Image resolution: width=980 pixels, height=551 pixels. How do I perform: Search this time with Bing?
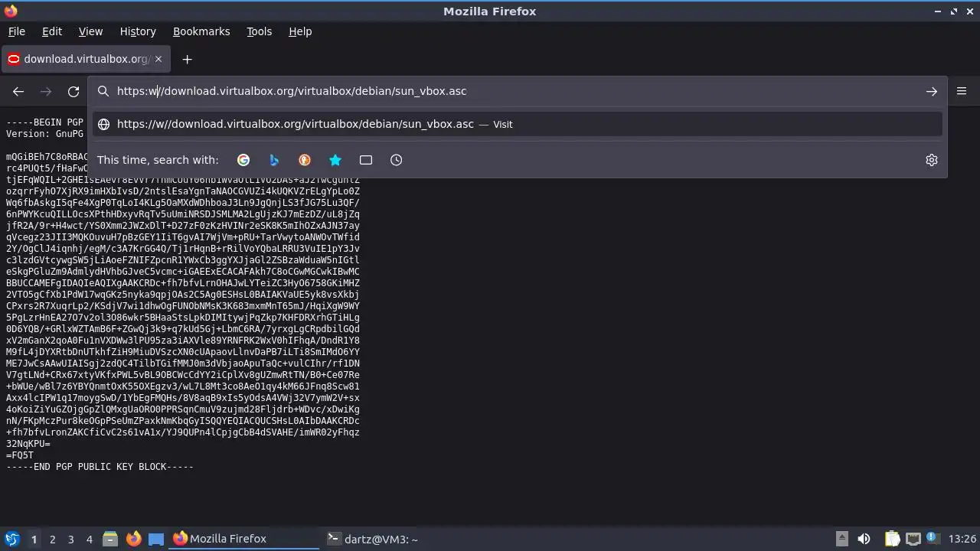point(274,160)
